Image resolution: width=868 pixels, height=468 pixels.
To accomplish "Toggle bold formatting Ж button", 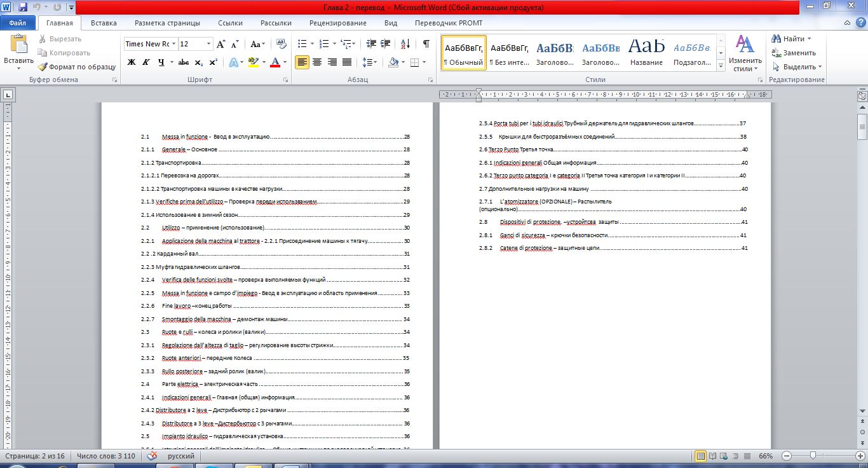I will click(x=132, y=62).
